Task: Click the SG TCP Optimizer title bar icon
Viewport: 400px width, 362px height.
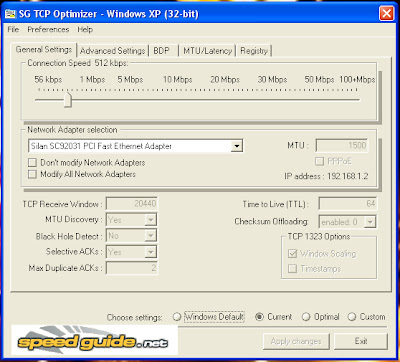Action: point(11,14)
